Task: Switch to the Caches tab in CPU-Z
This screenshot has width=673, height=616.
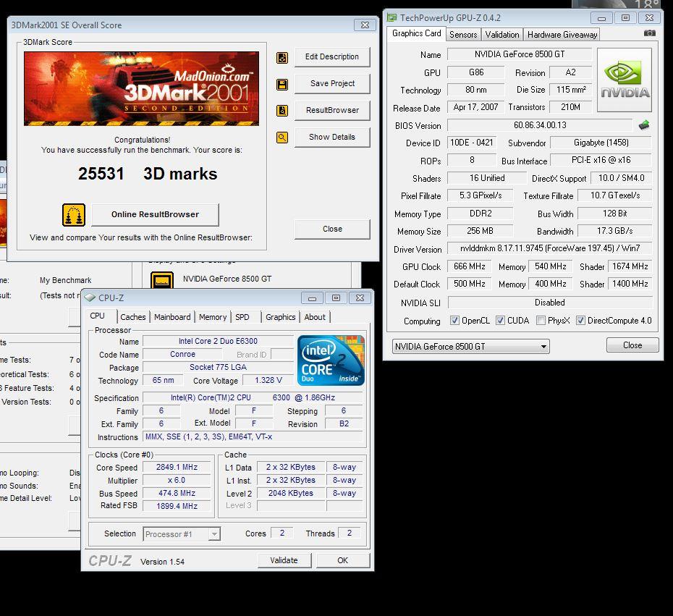Action: coord(132,317)
